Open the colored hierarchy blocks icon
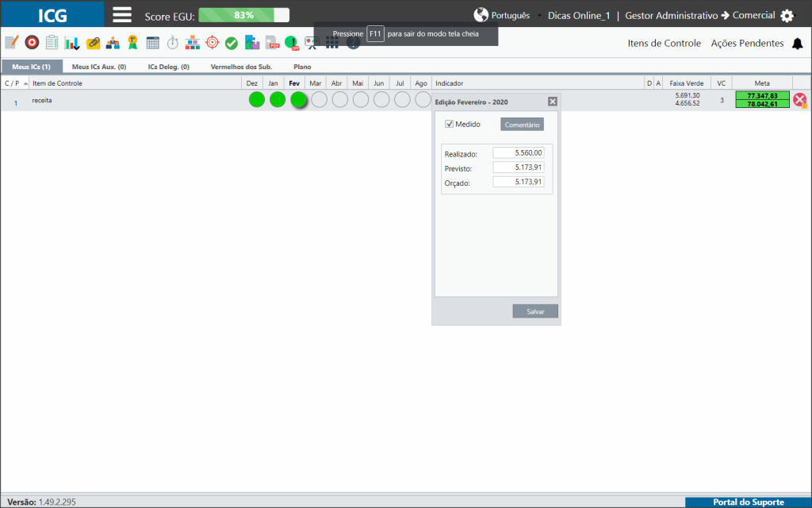The height and width of the screenshot is (508, 812). click(x=192, y=43)
